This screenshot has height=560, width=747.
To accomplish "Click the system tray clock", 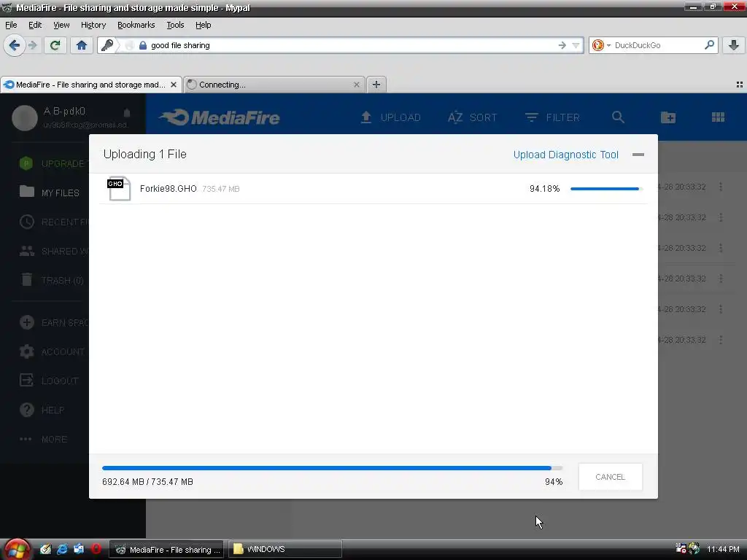I will pos(723,549).
